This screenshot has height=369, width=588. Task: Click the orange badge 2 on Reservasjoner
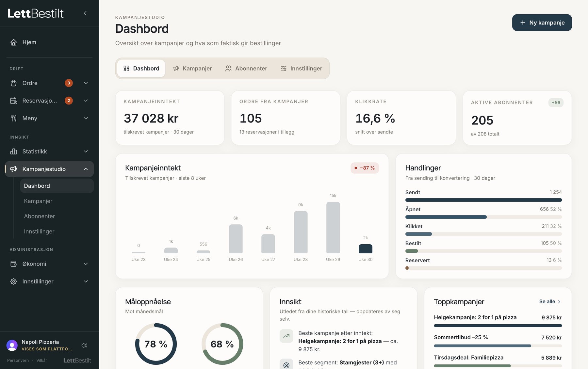pyautogui.click(x=69, y=101)
